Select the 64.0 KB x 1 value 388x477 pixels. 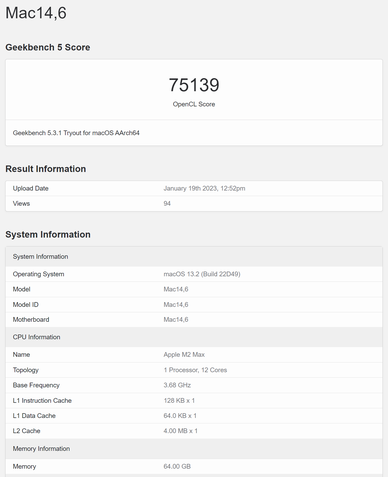(x=180, y=416)
